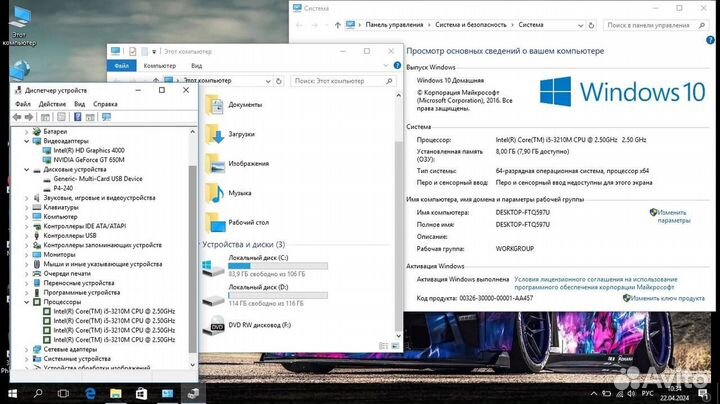The height and width of the screenshot is (404, 720).
Task: Click the РУС language indicator
Action: coord(647,393)
